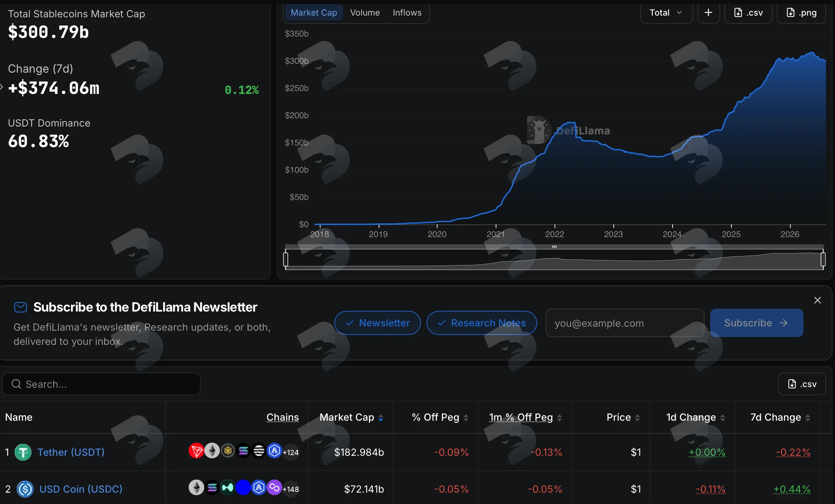Dismiss the newsletter subscription banner
This screenshot has height=504, width=835.
pyautogui.click(x=818, y=300)
